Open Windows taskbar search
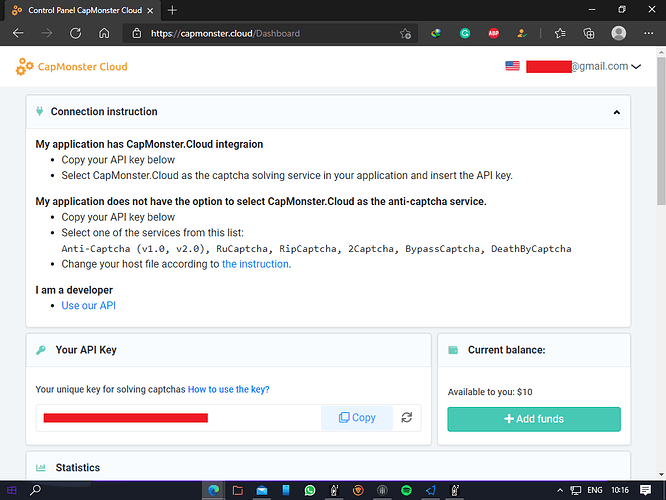The height and width of the screenshot is (500, 666). [35, 490]
